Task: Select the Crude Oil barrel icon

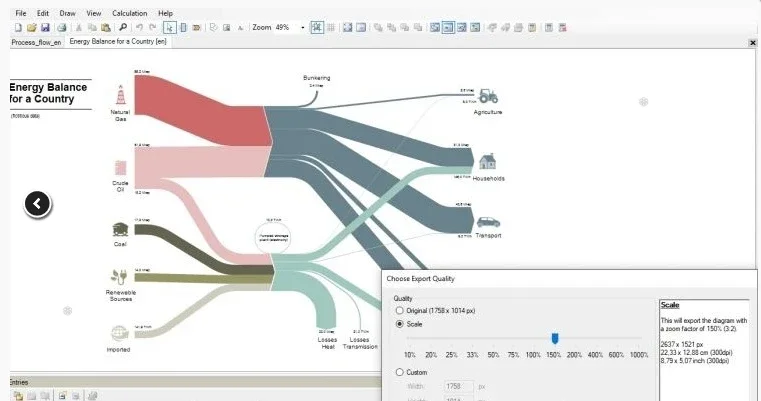Action: point(120,168)
